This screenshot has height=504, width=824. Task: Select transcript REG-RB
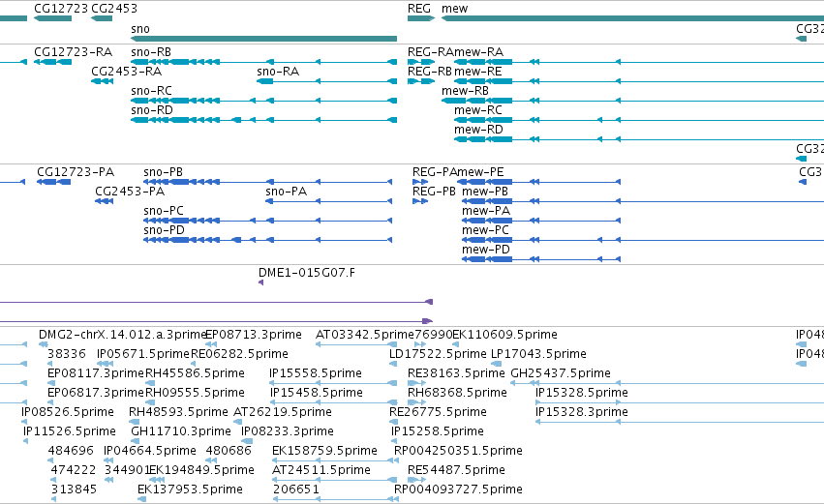coord(421,81)
